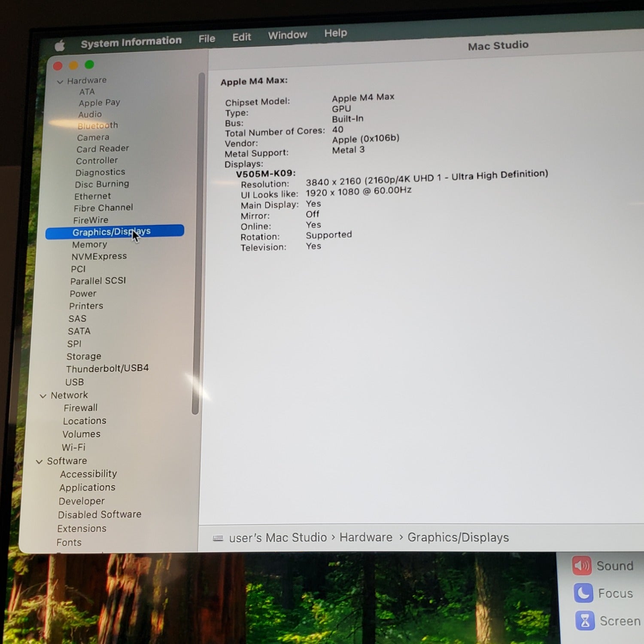Select Firewall under Network
Image resolution: width=644 pixels, height=644 pixels.
80,408
